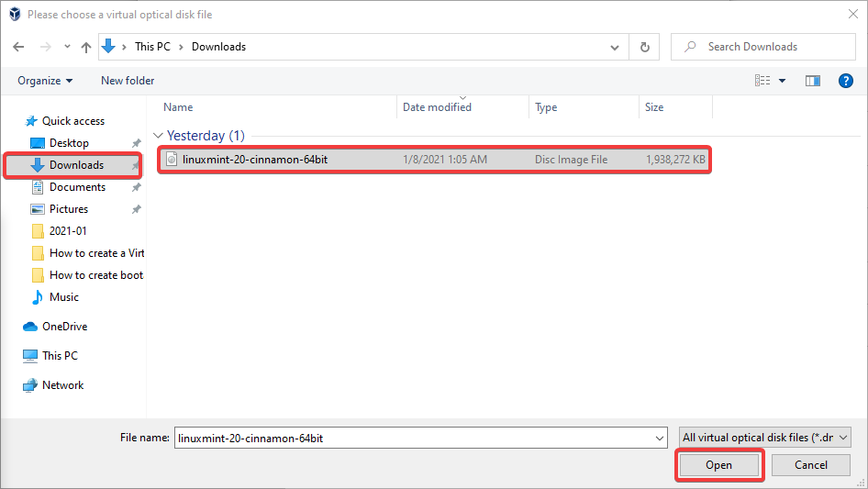Click the Open button
Image resolution: width=868 pixels, height=489 pixels.
(719, 465)
